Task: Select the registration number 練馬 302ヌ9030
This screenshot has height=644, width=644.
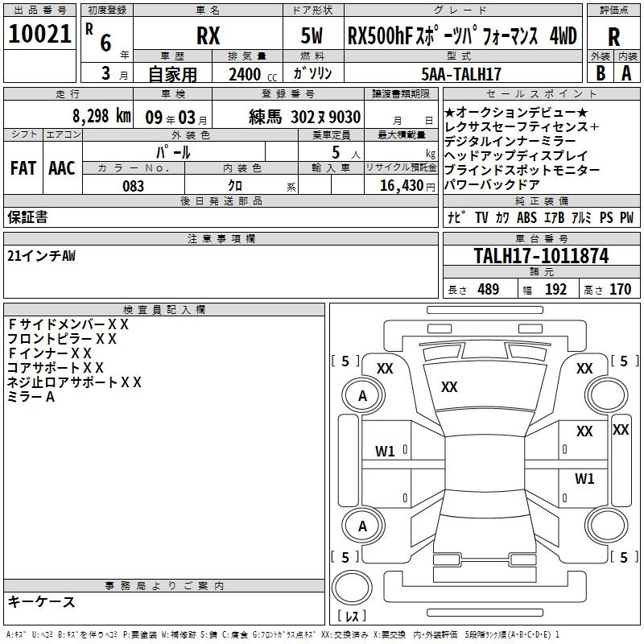Action: pyautogui.click(x=305, y=117)
